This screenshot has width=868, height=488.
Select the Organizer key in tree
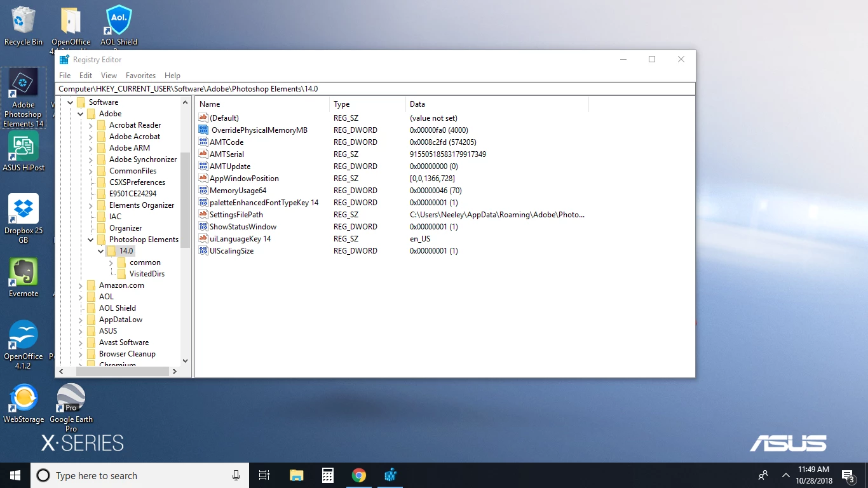pos(125,228)
